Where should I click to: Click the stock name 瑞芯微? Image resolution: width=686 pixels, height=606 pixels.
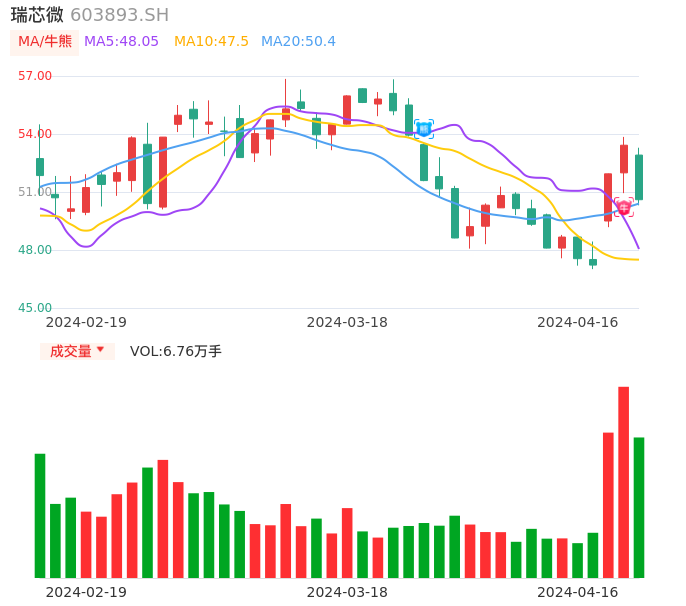[37, 15]
